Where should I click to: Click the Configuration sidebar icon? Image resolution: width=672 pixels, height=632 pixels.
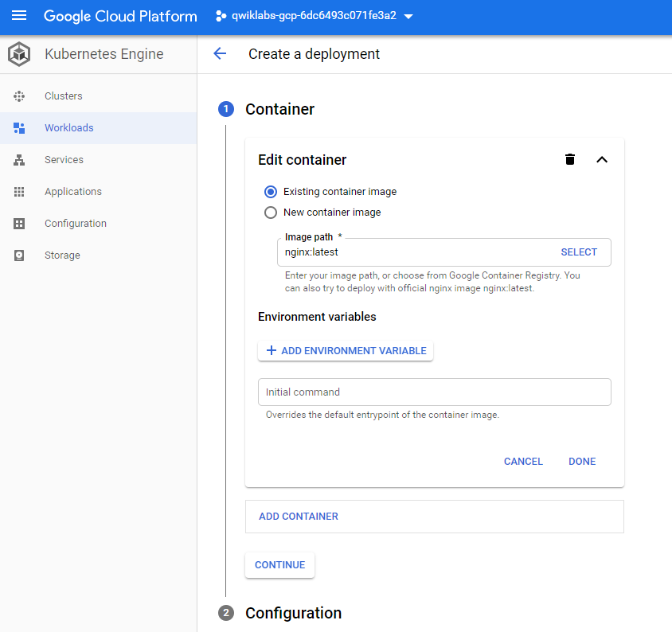[x=19, y=223]
